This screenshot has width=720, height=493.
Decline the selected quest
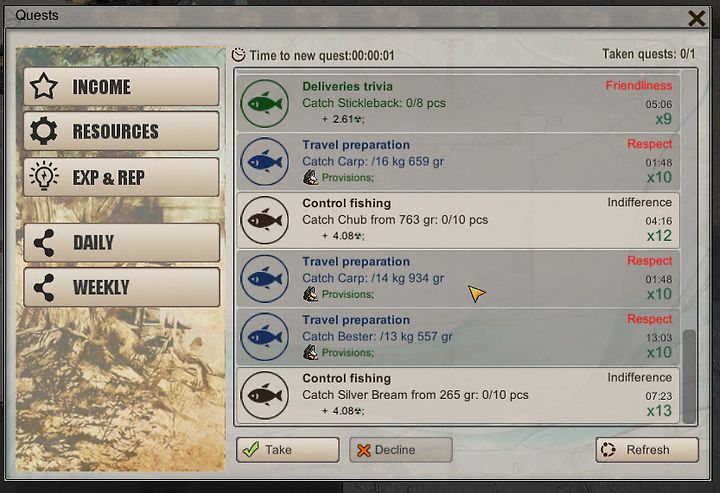click(x=400, y=450)
